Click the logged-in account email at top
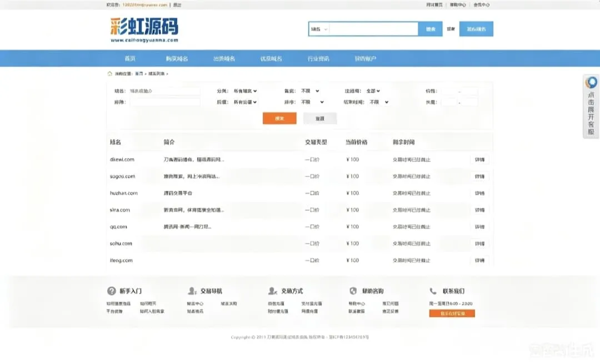This screenshot has width=600, height=364. 145,5
